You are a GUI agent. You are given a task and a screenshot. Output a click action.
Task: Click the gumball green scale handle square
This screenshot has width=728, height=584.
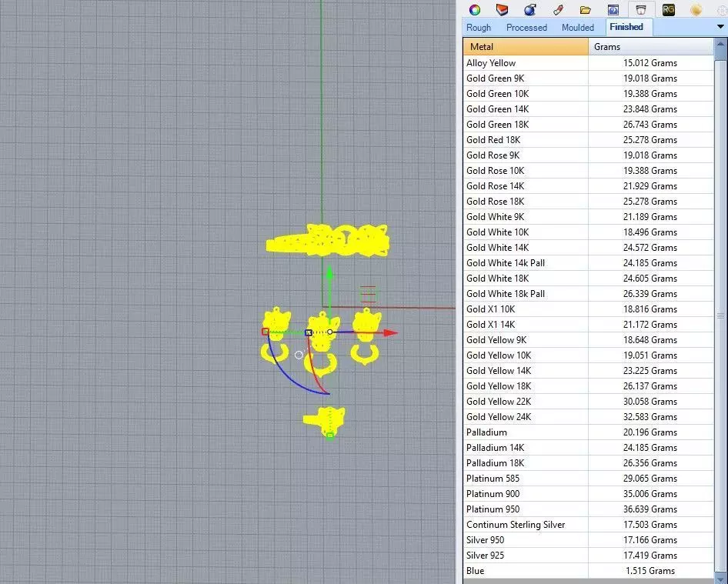[x=330, y=435]
